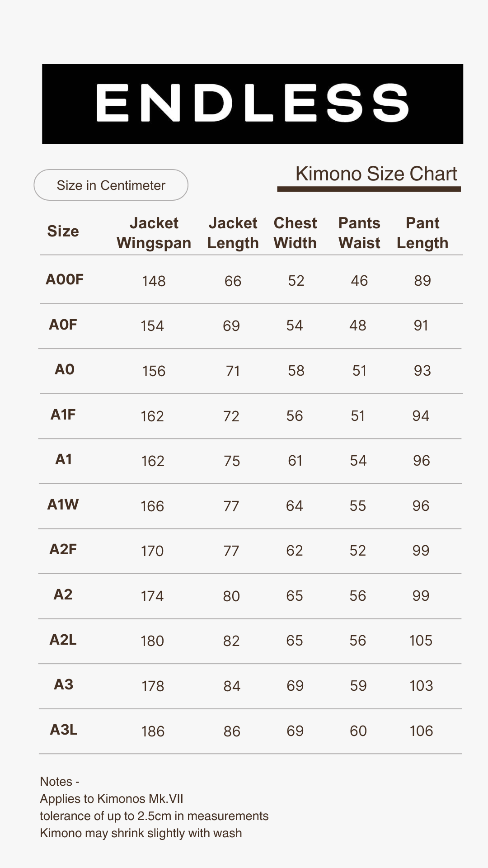Select the Jacket Wingspan column header

coord(154,233)
